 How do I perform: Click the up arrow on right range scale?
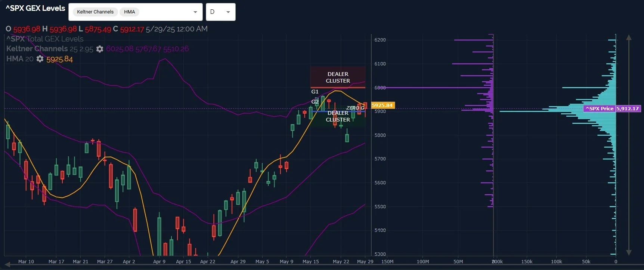[629, 37]
